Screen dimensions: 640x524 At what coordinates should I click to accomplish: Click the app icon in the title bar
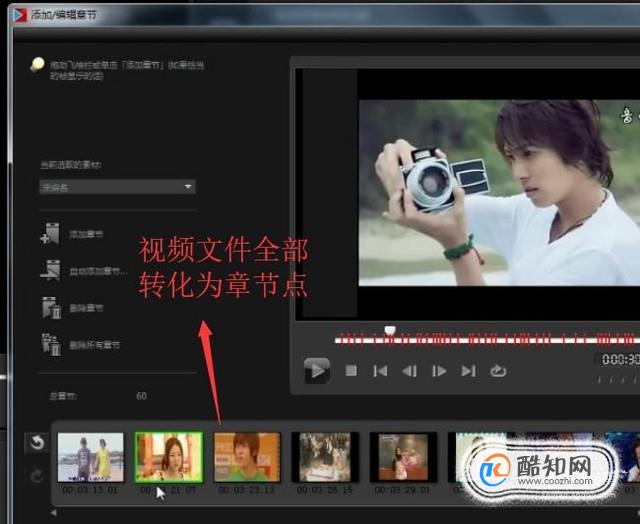pyautogui.click(x=20, y=15)
